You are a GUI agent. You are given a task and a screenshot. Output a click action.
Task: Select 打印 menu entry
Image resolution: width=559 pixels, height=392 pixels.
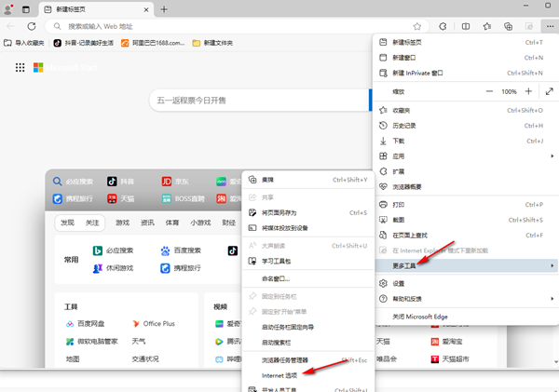coord(466,205)
